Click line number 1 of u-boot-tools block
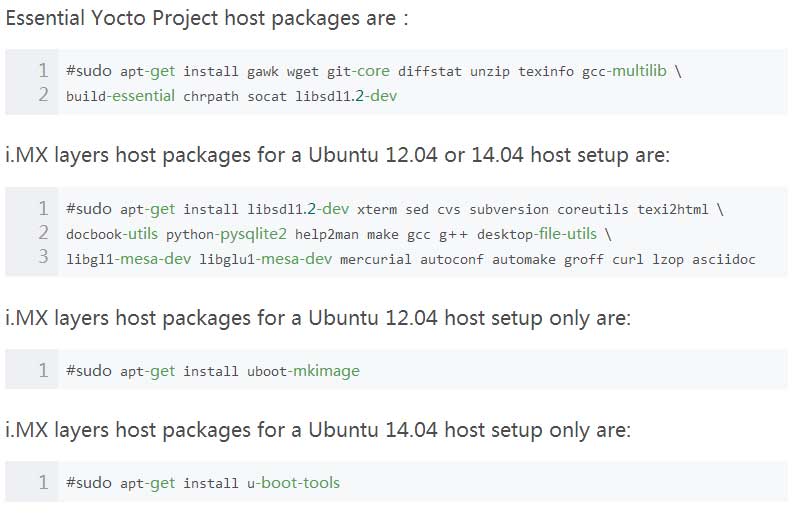Image resolution: width=802 pixels, height=513 pixels. coord(43,482)
